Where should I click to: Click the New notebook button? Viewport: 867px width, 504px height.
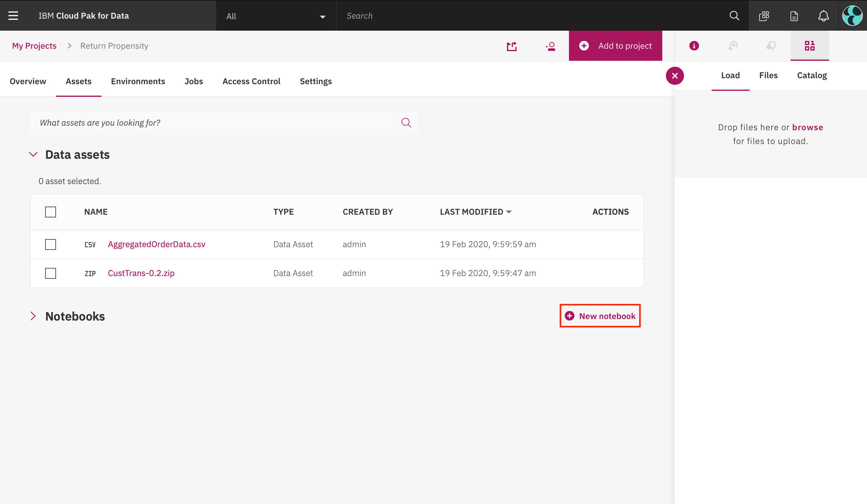[x=600, y=316]
